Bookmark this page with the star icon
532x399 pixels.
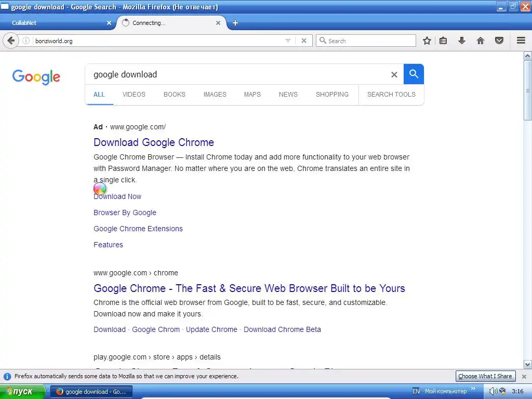click(x=427, y=41)
